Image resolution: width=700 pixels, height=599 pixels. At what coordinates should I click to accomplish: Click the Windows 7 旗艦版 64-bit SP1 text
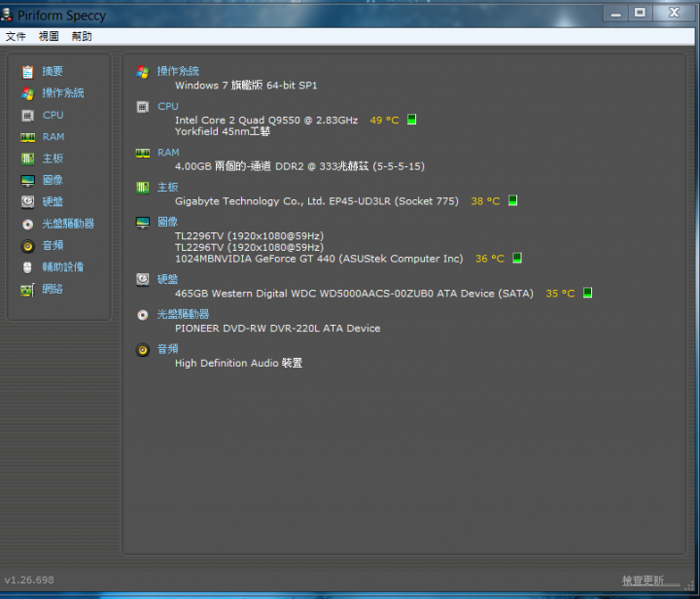(246, 86)
